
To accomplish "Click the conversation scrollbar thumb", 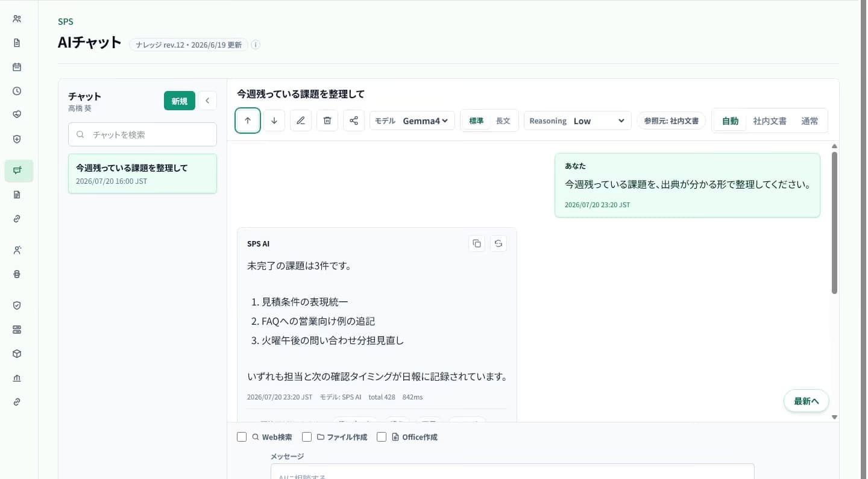I will 834,223.
